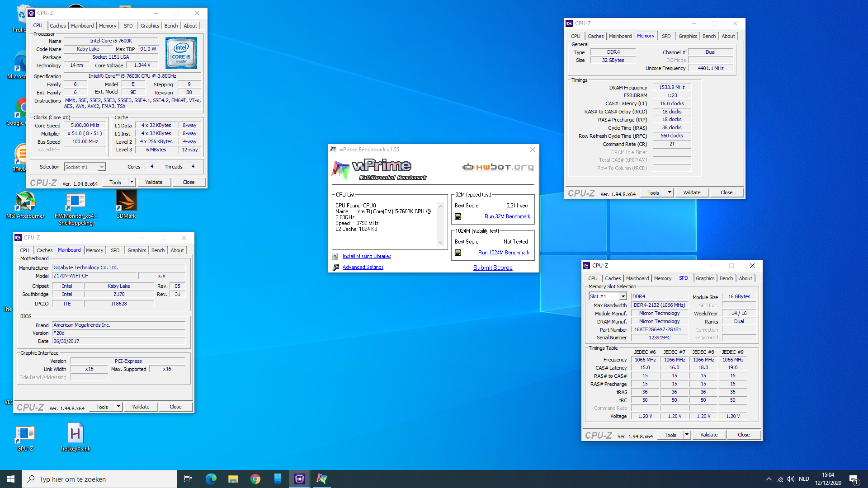
Task: Click the Install Missing Libraries icon in wPrime
Action: tap(335, 256)
